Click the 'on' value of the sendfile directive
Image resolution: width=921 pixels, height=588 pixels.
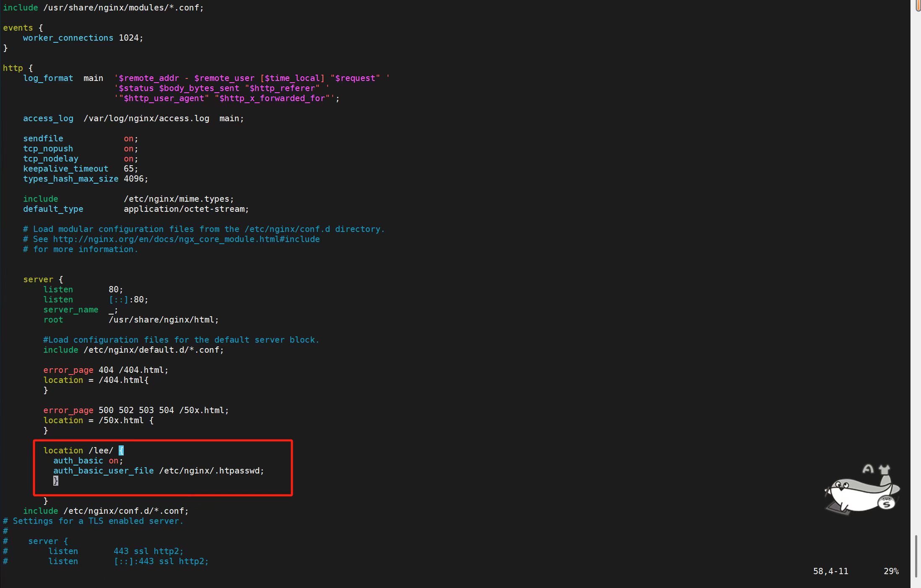point(128,139)
